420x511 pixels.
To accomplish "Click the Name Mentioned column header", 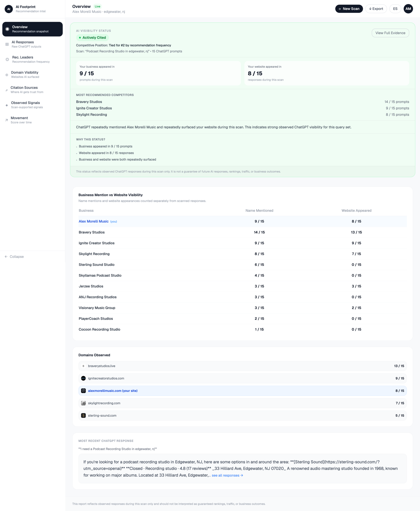I will click(x=259, y=211).
